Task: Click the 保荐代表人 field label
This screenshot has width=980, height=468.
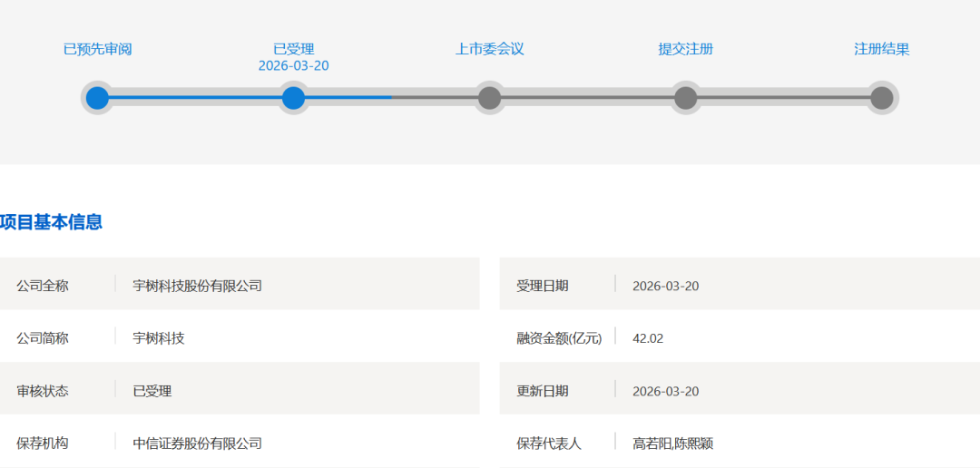Action: tap(549, 444)
